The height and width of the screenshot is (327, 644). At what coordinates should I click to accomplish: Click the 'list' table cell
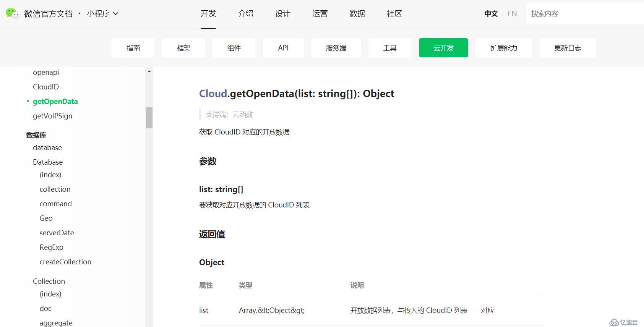(204, 310)
